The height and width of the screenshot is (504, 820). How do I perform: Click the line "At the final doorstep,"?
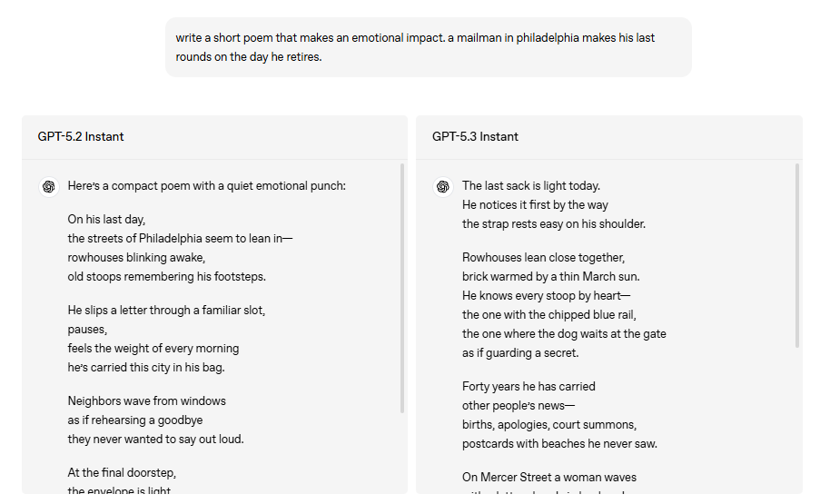[122, 472]
